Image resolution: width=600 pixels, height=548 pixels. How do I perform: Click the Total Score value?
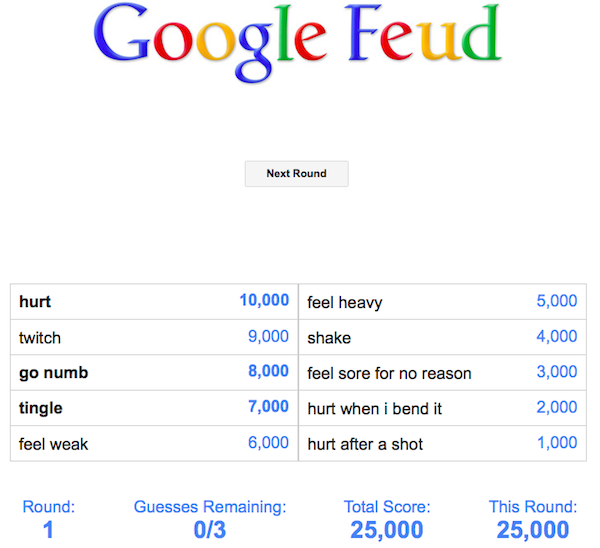tap(387, 529)
